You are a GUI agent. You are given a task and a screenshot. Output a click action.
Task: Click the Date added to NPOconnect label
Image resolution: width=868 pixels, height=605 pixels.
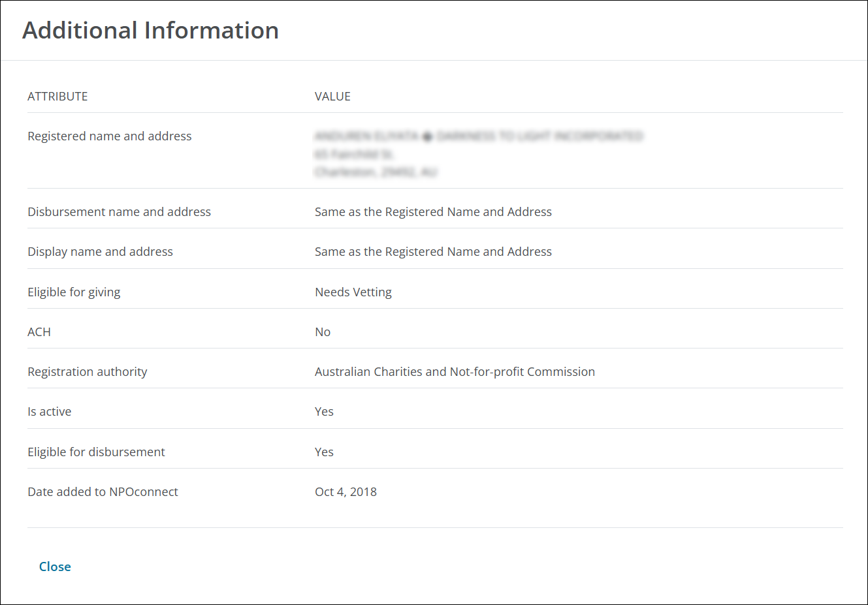click(x=103, y=491)
